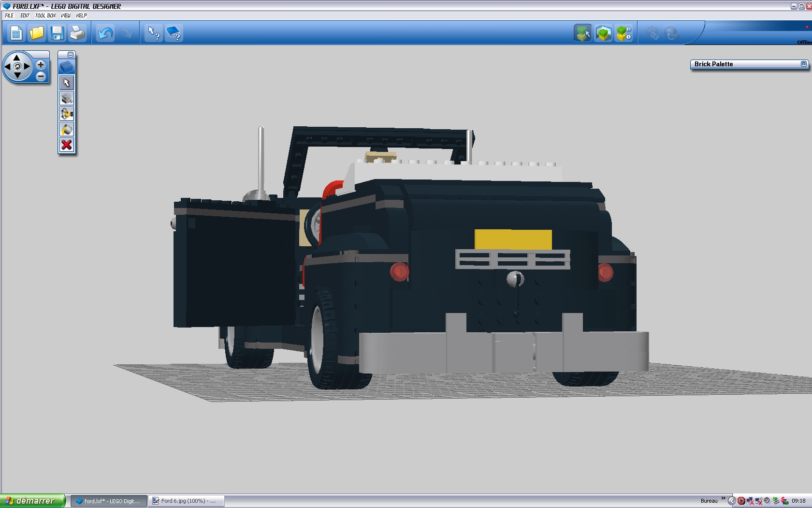Activate the What's This help cursor
Screen dimensions: 812x508
tap(154, 33)
